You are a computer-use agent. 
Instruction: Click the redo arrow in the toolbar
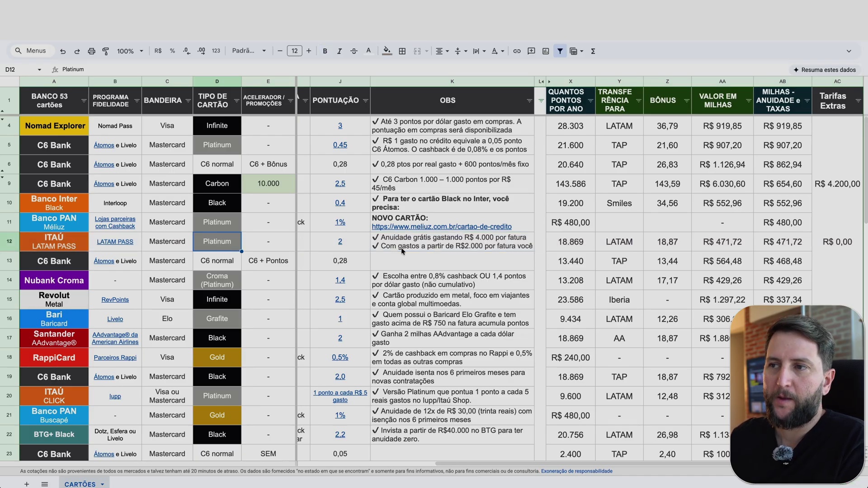tap(77, 51)
